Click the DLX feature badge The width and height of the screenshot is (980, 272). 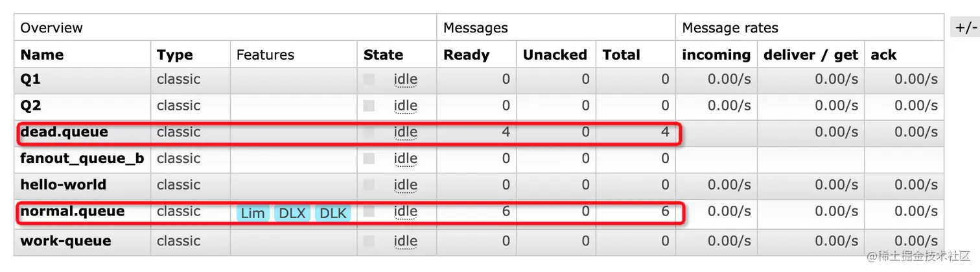[292, 213]
